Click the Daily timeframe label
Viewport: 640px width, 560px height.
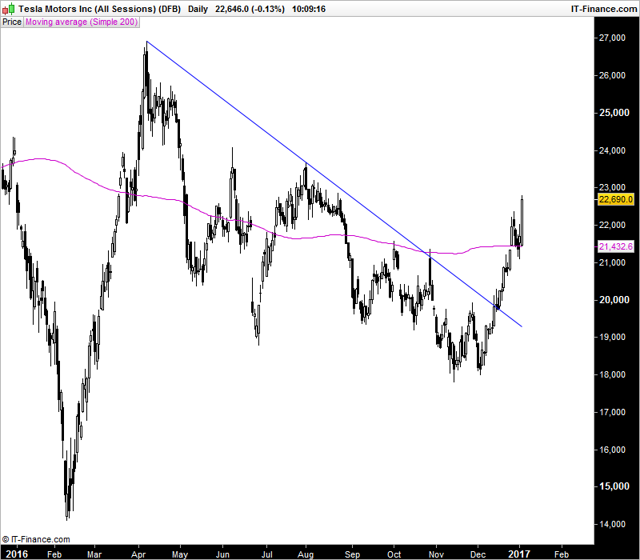pyautogui.click(x=198, y=9)
